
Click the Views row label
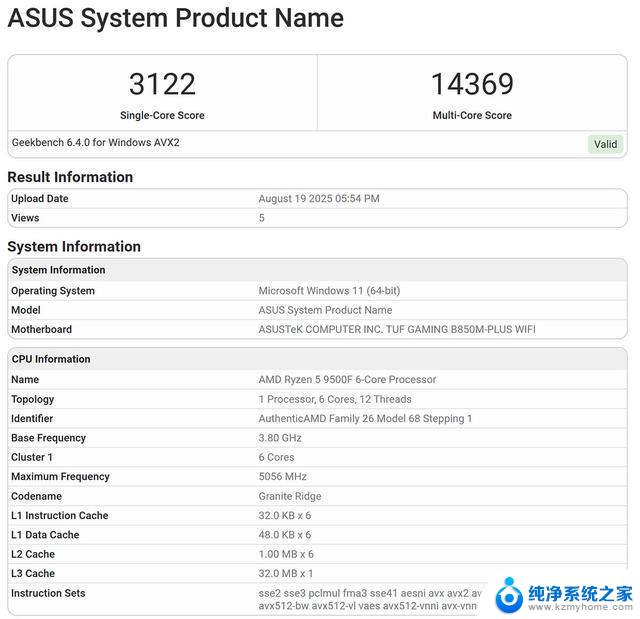pos(25,218)
